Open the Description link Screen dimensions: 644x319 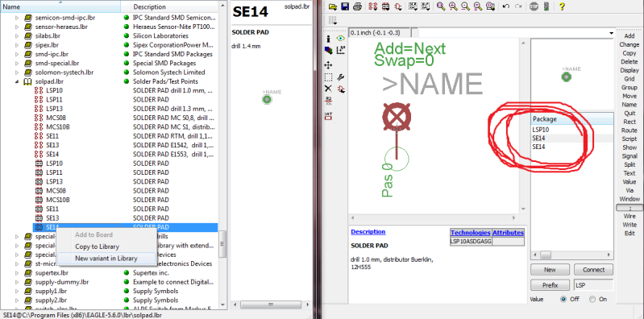click(368, 231)
